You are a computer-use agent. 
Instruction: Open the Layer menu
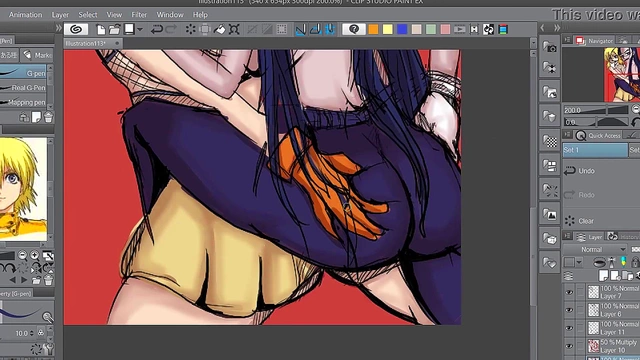click(x=60, y=15)
